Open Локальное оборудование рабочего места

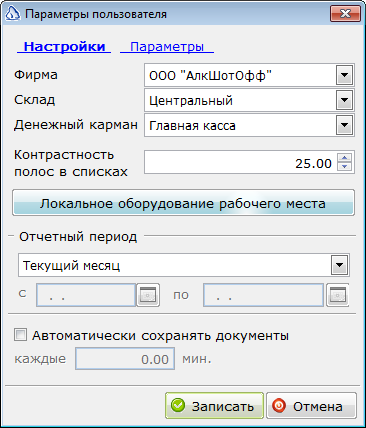183,203
